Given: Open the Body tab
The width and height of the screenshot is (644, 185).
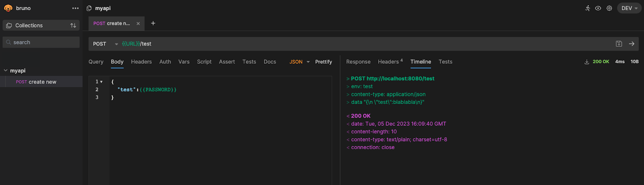Looking at the screenshot, I should (117, 62).
